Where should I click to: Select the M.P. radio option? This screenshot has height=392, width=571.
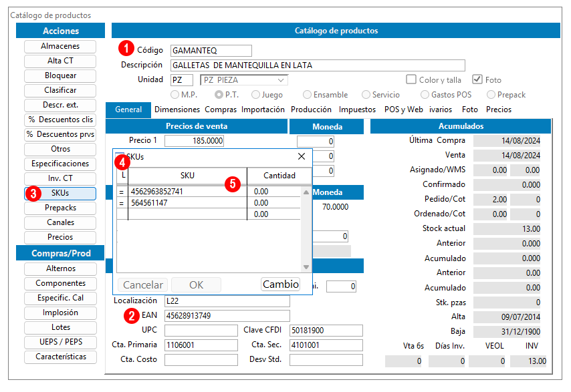click(175, 95)
